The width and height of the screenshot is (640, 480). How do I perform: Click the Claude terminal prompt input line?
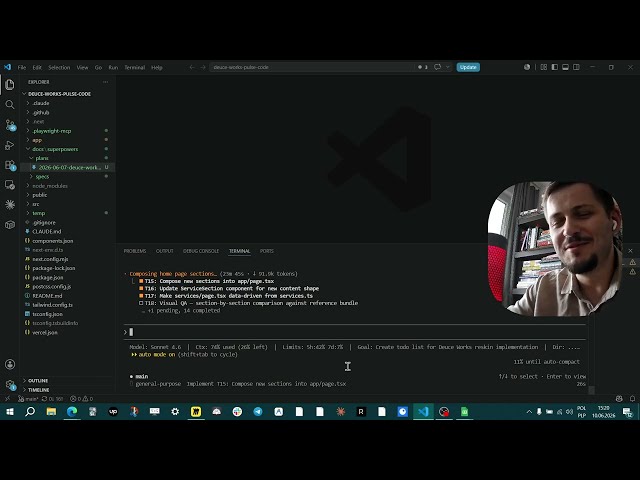click(355, 332)
